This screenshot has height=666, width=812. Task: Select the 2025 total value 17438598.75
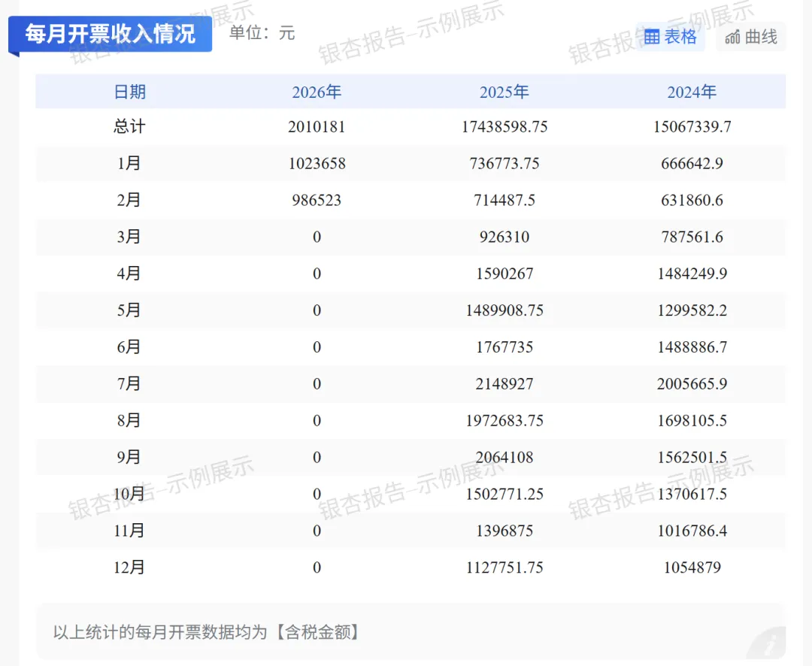(x=504, y=127)
